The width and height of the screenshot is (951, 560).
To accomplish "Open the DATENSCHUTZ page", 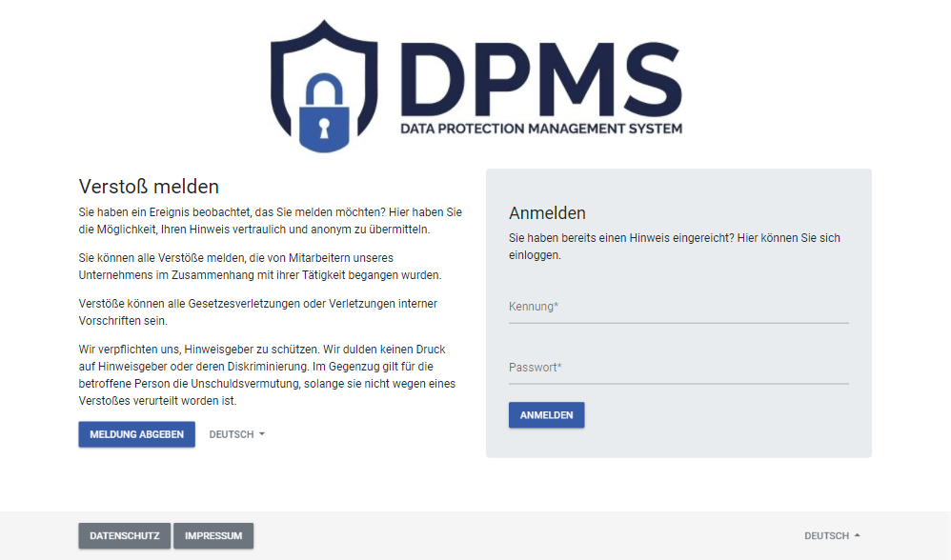I will pos(124,536).
